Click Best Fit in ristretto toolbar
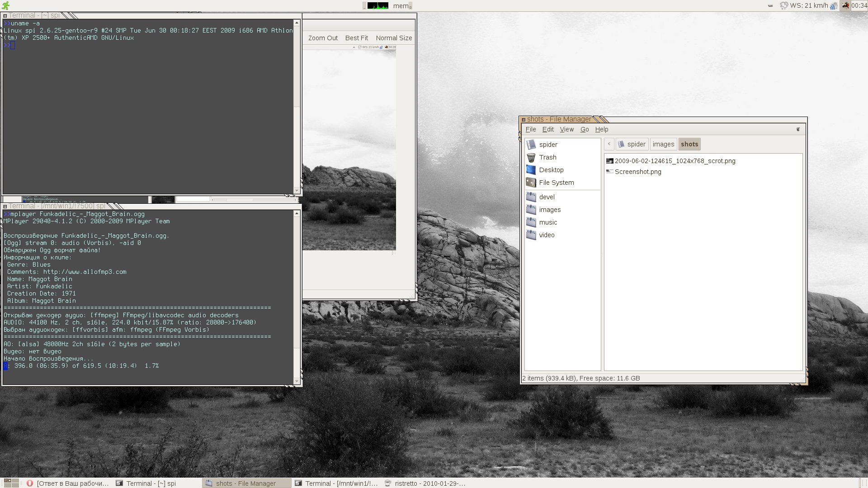 coord(356,38)
